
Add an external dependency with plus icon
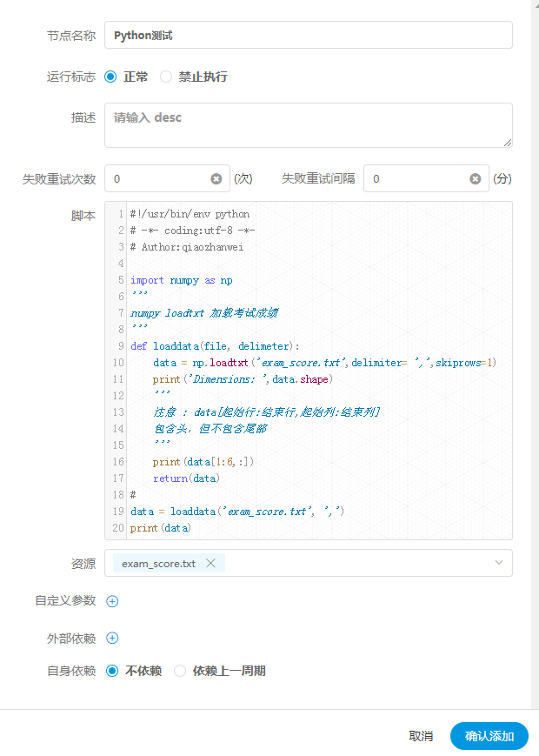112,639
